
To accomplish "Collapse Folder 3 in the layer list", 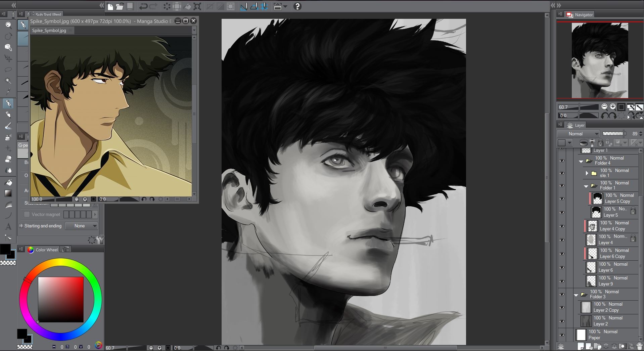I will coord(576,295).
